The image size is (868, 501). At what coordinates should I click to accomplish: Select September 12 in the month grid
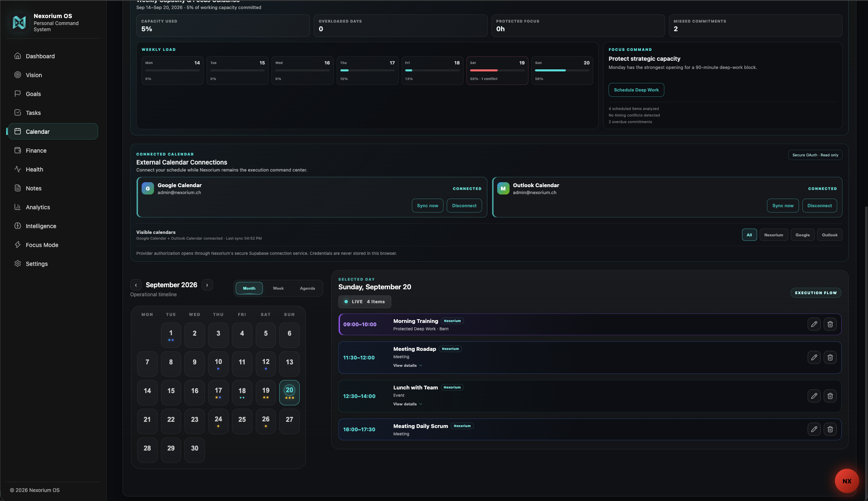[266, 364]
